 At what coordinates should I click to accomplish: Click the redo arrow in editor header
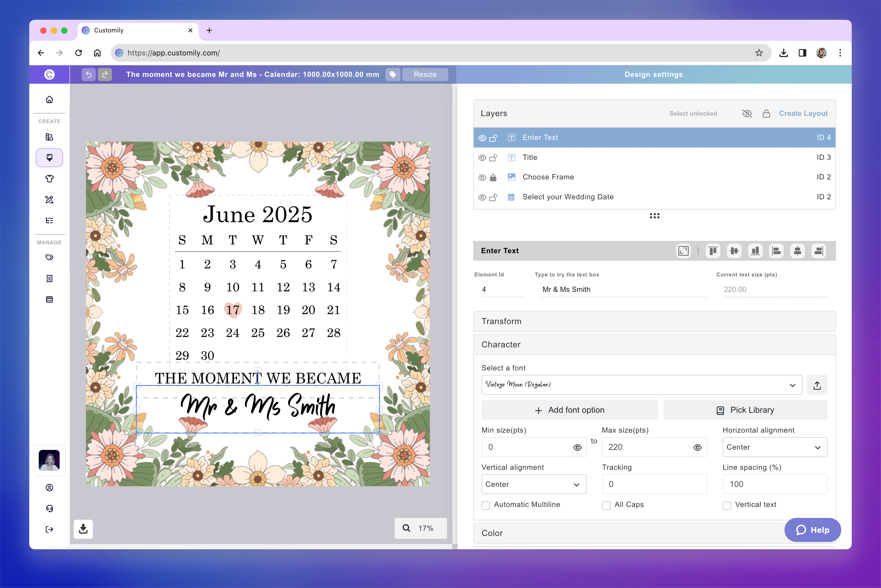click(x=105, y=74)
